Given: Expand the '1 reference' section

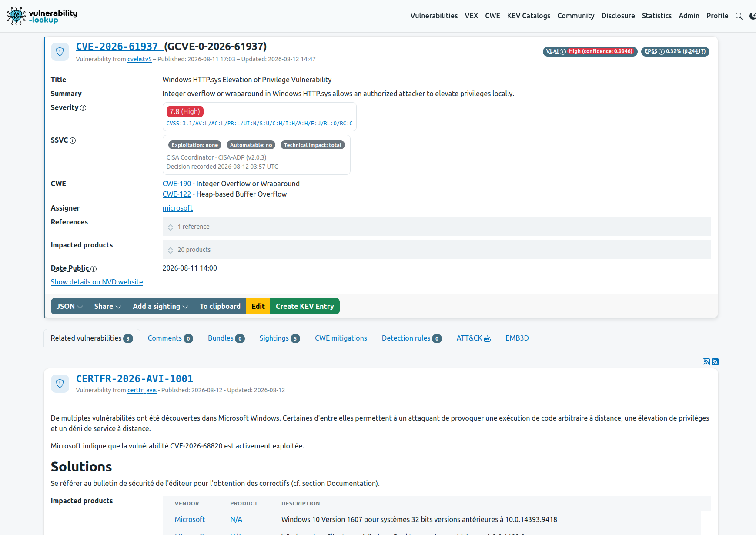Looking at the screenshot, I should pos(437,227).
